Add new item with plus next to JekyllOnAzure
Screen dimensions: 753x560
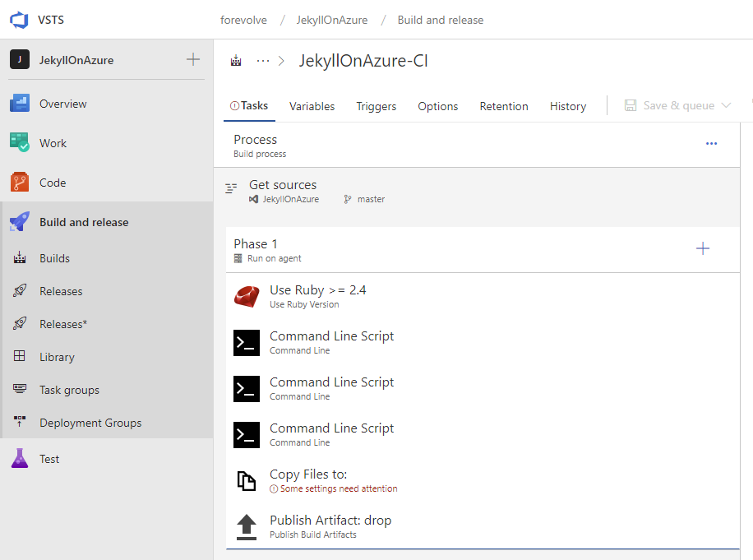193,59
